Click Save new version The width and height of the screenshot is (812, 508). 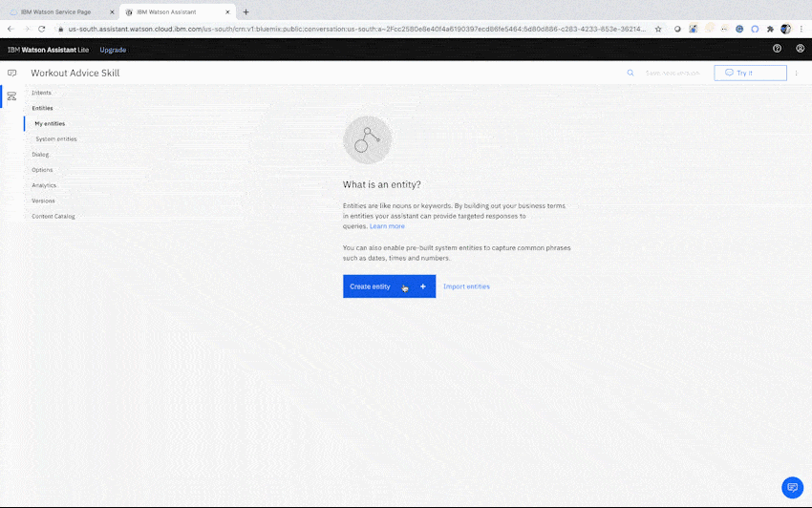pyautogui.click(x=673, y=73)
